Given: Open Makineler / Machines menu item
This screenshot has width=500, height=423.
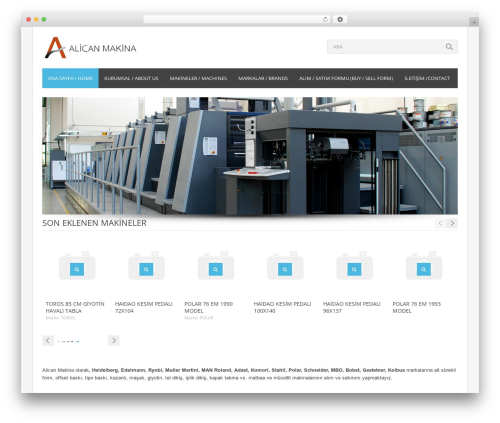Looking at the screenshot, I should point(198,78).
